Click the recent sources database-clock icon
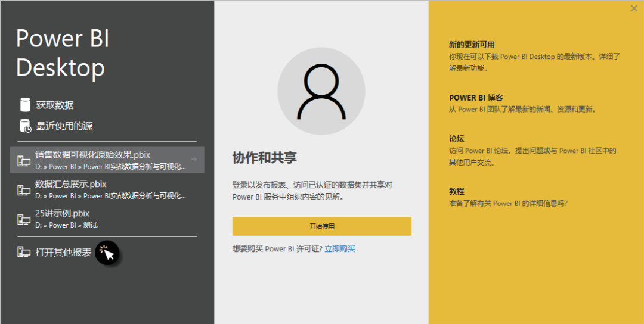Viewport: 644px width, 324px height. tap(26, 126)
